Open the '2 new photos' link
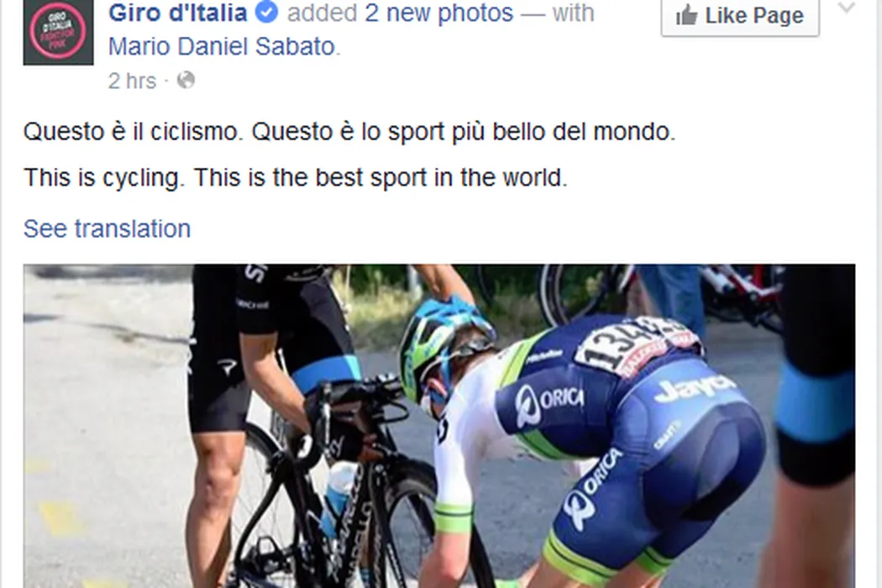 tap(438, 13)
